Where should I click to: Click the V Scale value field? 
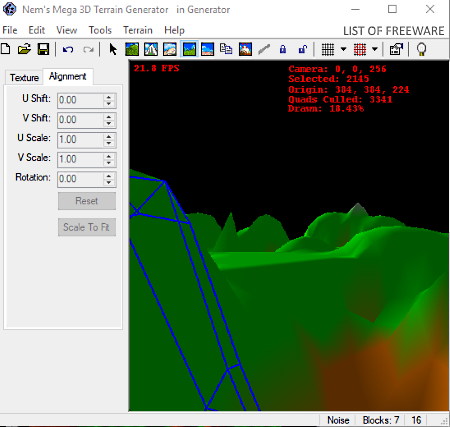pos(80,159)
